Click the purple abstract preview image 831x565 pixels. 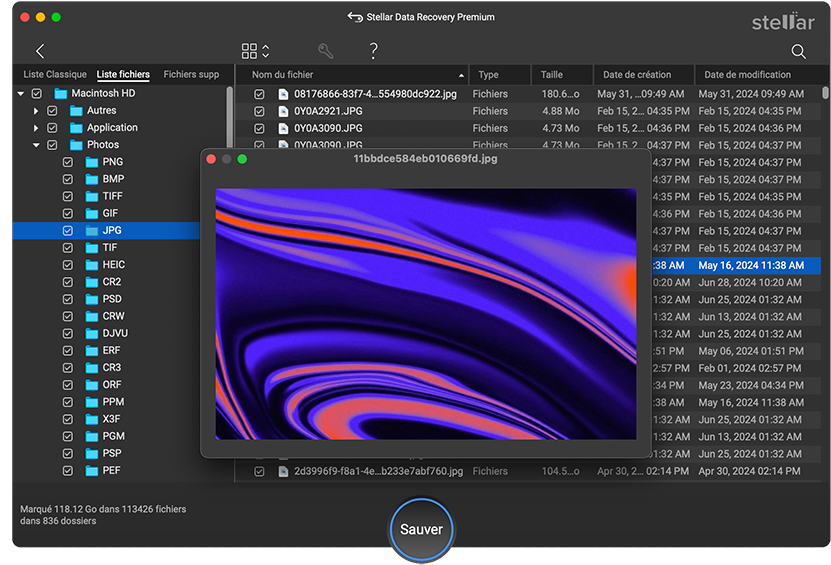pos(426,314)
